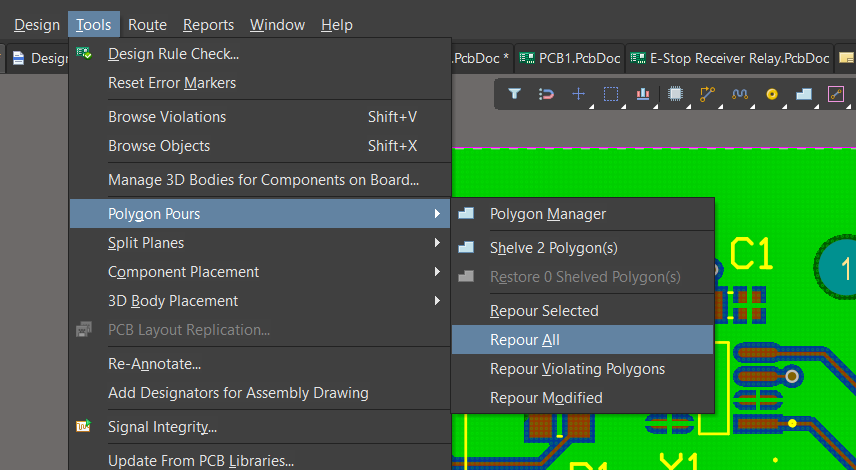Image resolution: width=856 pixels, height=470 pixels.
Task: Click the document icon on Design tab
Action: pos(19,58)
